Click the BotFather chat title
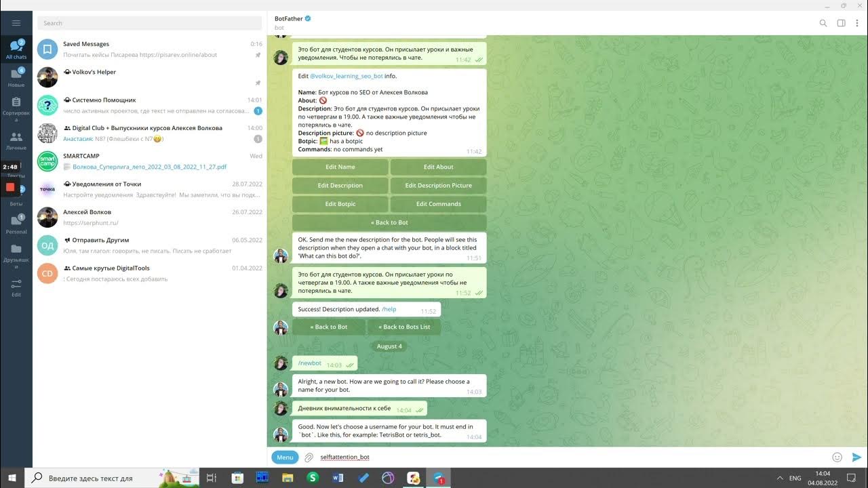The image size is (868, 488). point(289,18)
